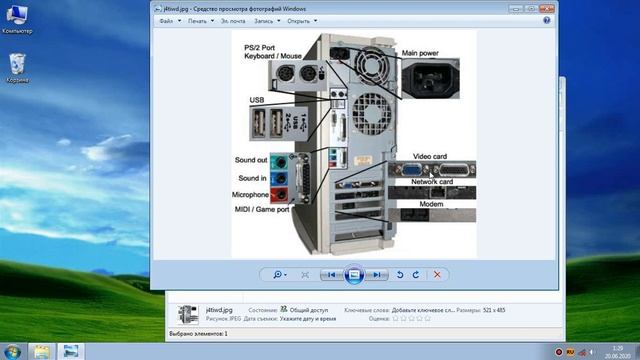Image resolution: width=640 pixels, height=360 pixels.
Task: Expand the Запись burn dropdown
Action: point(267,21)
